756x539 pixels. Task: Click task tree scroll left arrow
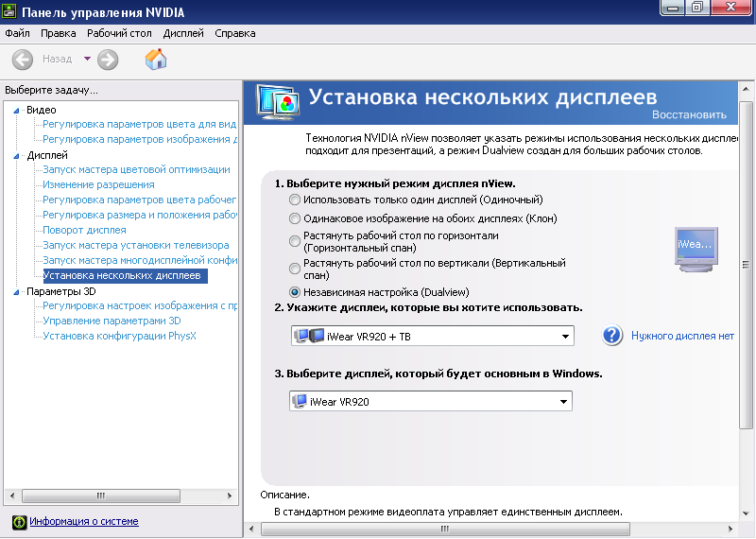point(12,496)
